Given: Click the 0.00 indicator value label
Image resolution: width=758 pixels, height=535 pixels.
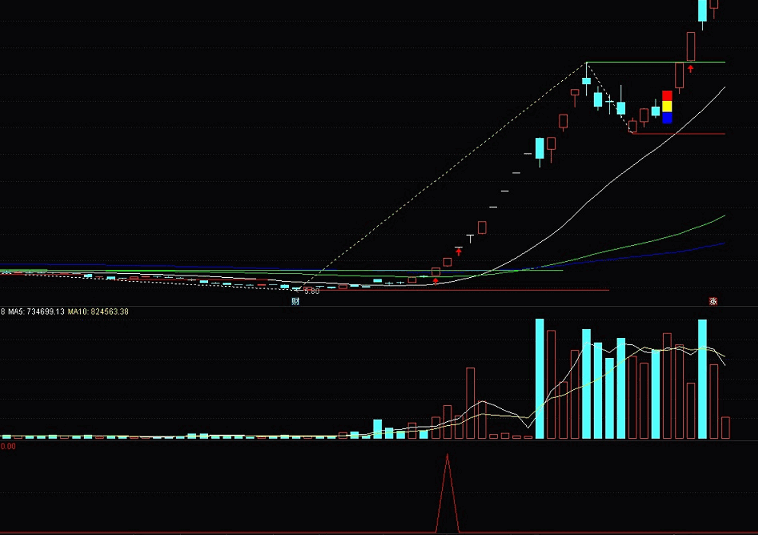Looking at the screenshot, I should click(8, 446).
